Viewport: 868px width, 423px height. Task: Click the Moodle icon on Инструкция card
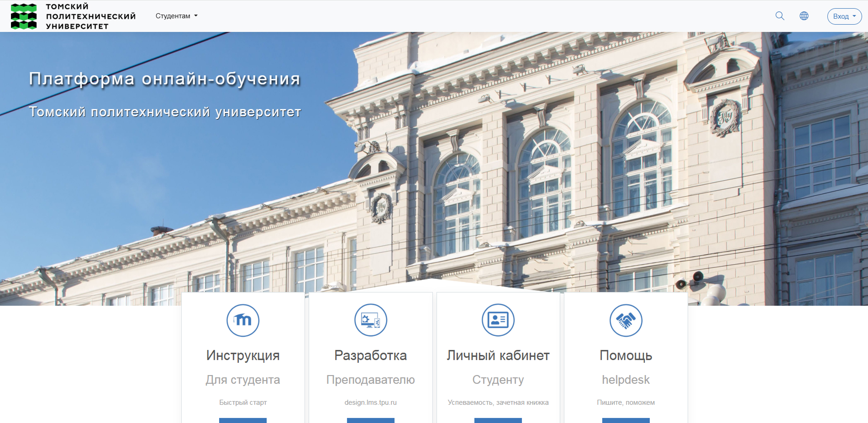click(243, 320)
